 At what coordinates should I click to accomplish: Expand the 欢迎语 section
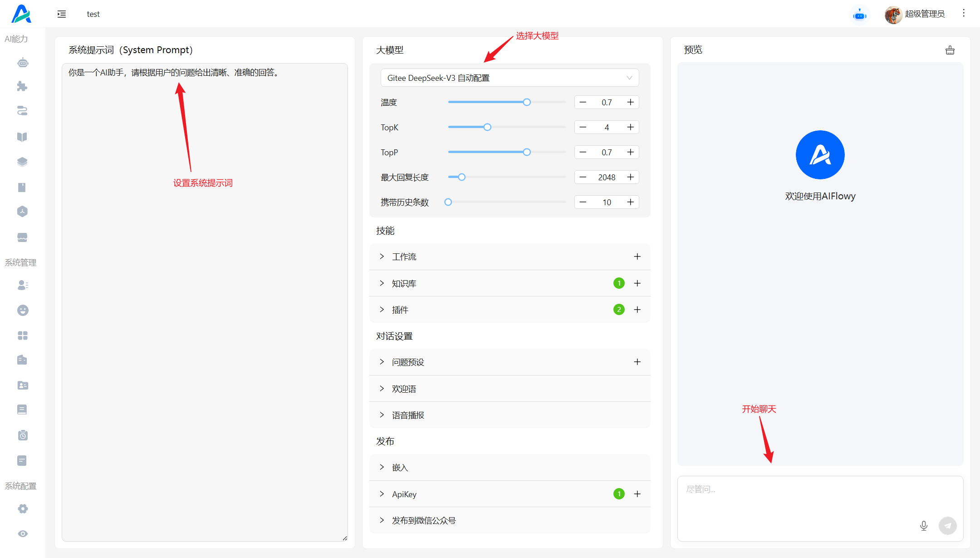pos(403,389)
